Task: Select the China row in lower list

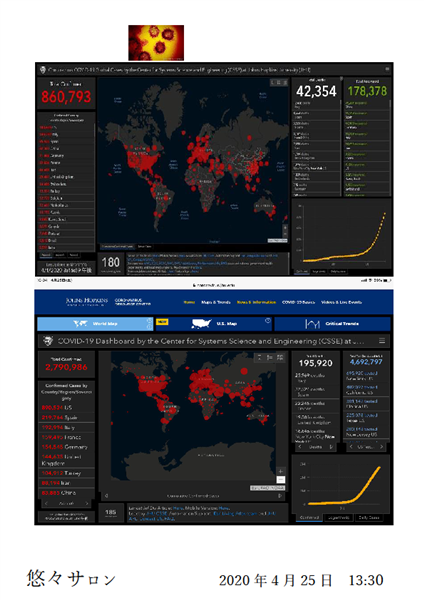Action: click(x=66, y=493)
